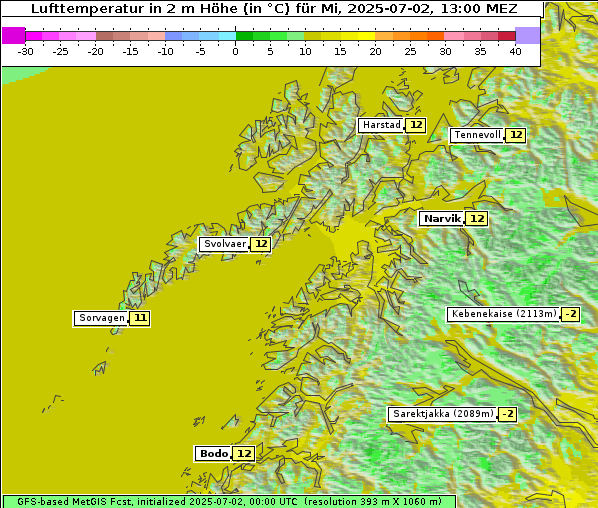
Task: Click the legend tick label -15
Action: 130,51
